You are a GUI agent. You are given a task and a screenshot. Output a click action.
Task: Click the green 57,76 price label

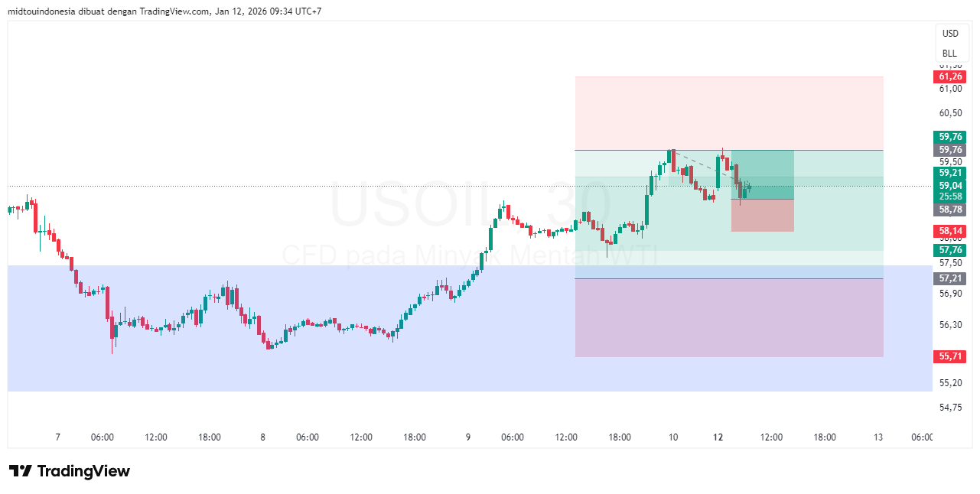950,250
